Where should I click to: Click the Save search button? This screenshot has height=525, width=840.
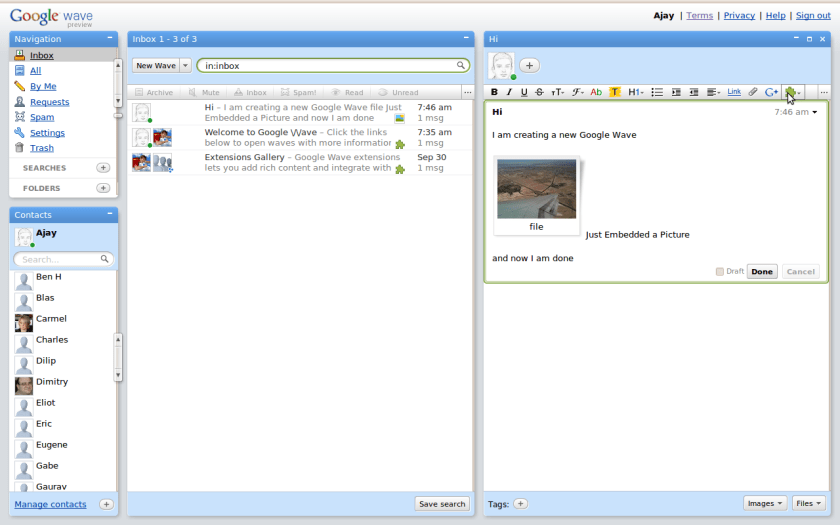pyautogui.click(x=442, y=504)
